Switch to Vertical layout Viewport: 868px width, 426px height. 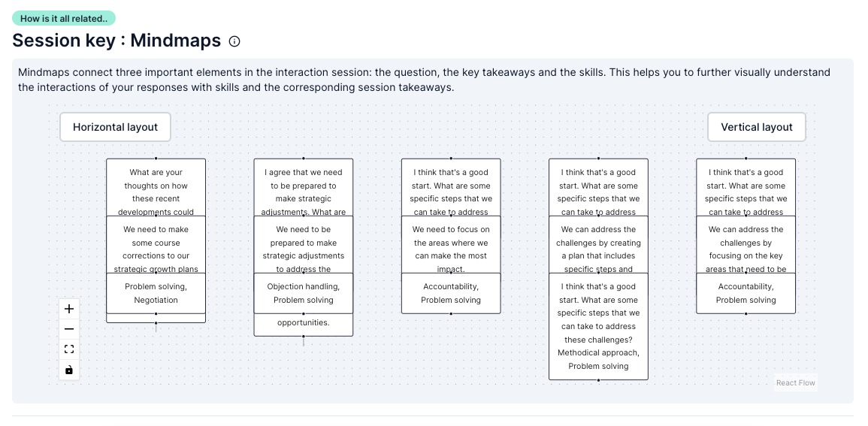(x=756, y=127)
